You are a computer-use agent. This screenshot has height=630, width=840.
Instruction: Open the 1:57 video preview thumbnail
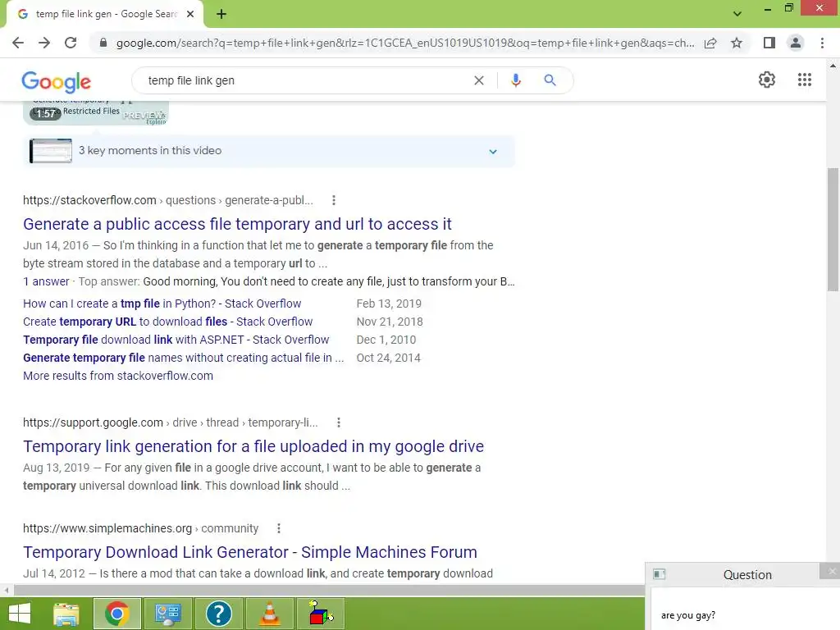click(x=96, y=112)
